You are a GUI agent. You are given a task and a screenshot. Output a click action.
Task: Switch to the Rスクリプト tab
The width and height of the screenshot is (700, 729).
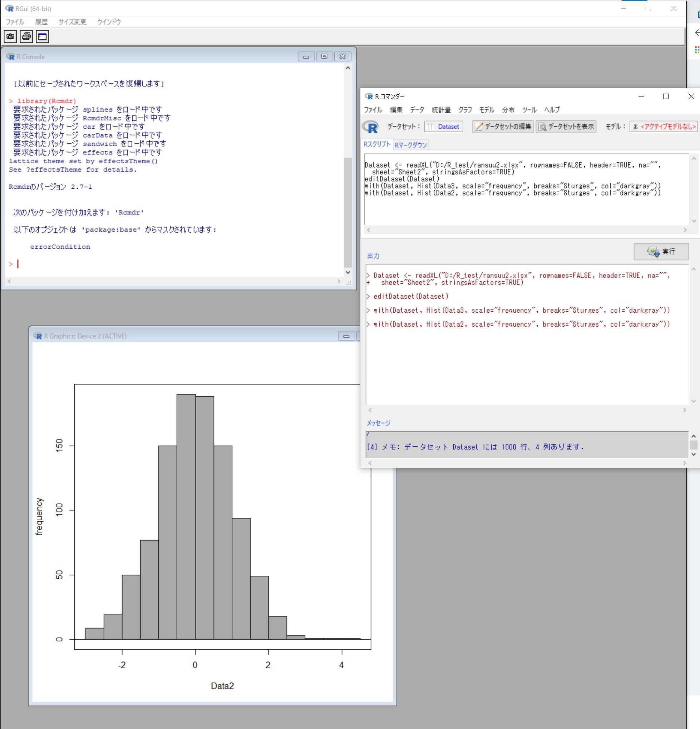[x=376, y=144]
